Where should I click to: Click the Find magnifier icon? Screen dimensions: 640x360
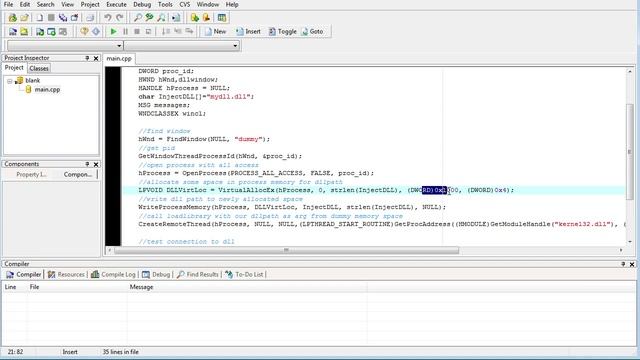pyautogui.click(x=138, y=18)
